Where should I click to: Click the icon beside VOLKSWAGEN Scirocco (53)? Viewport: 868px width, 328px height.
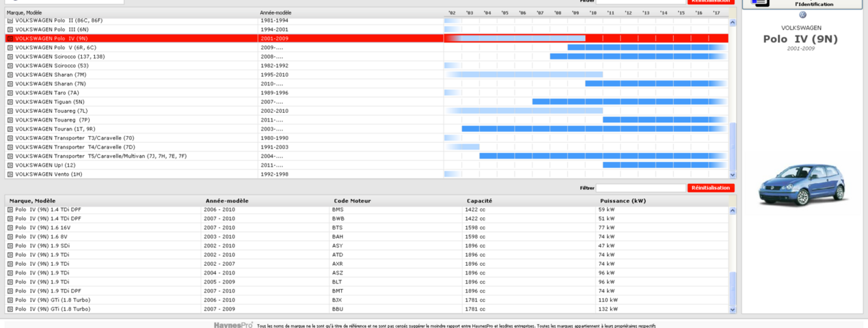point(10,66)
